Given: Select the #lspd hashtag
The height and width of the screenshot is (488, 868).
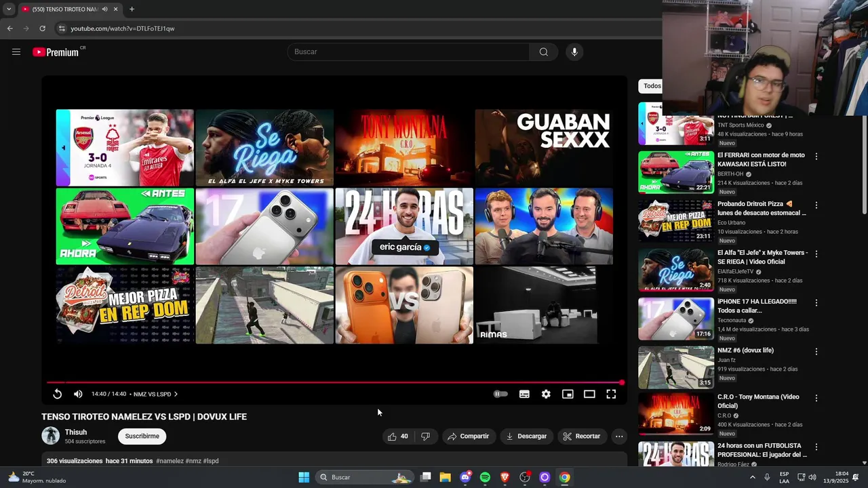Looking at the screenshot, I should [x=210, y=461].
